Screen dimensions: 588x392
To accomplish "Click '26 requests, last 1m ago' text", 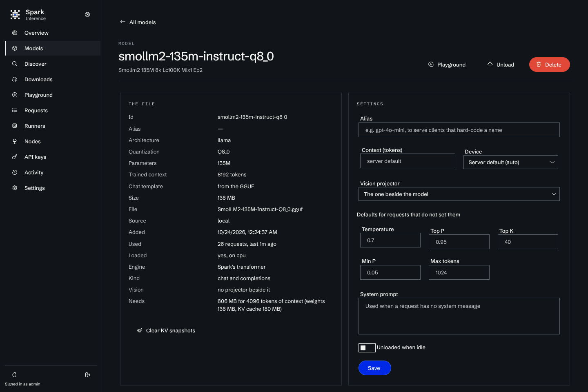I will (247, 244).
